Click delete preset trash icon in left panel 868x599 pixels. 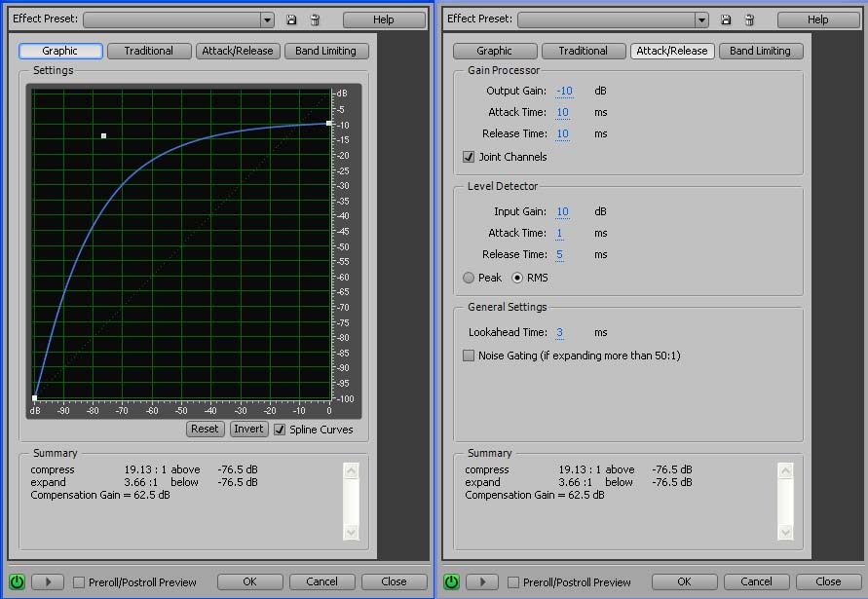315,19
